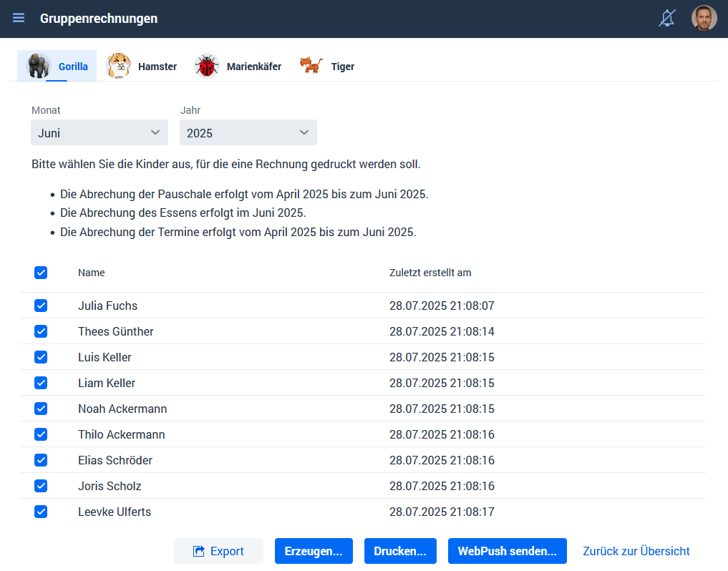Click the ladybug Marienkäfer icon
The image size is (728, 571).
[x=207, y=66]
